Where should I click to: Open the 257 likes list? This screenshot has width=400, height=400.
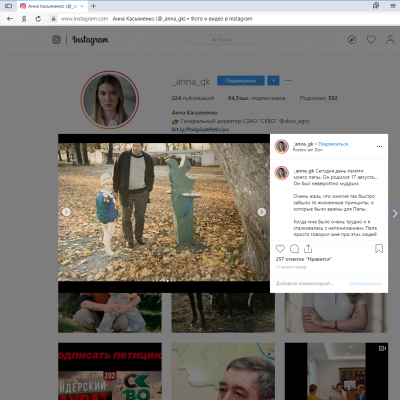304,259
